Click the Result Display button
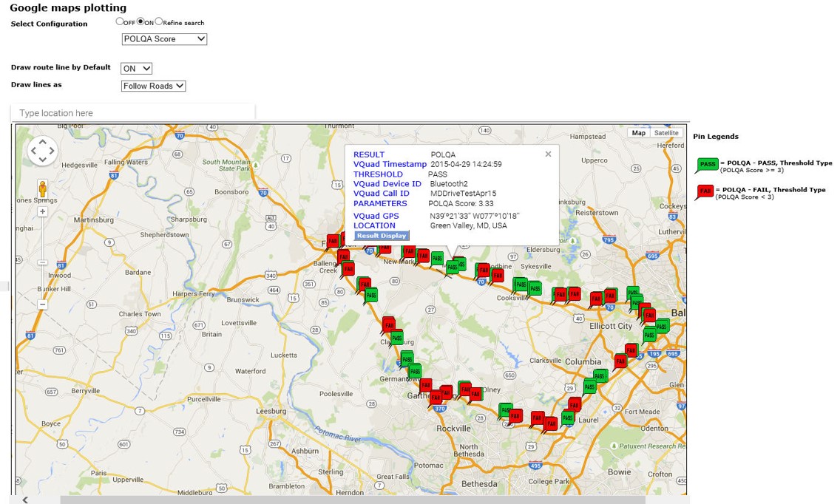The image size is (840, 504). tap(382, 236)
